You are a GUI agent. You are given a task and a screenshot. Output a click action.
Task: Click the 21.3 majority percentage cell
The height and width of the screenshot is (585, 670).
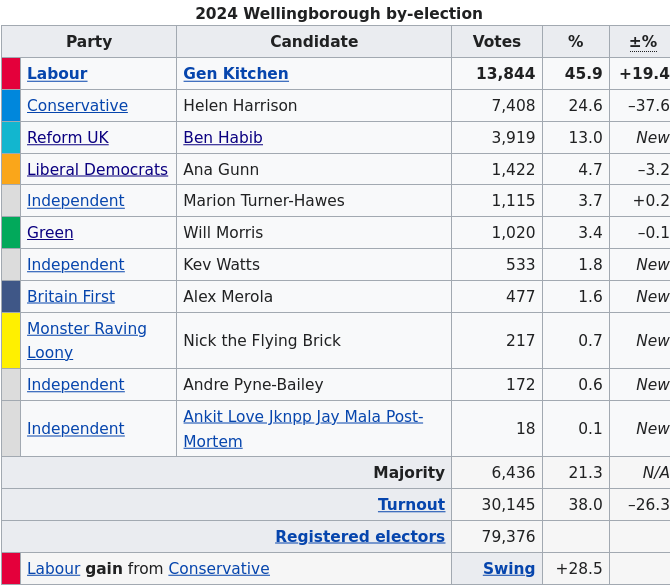(576, 473)
